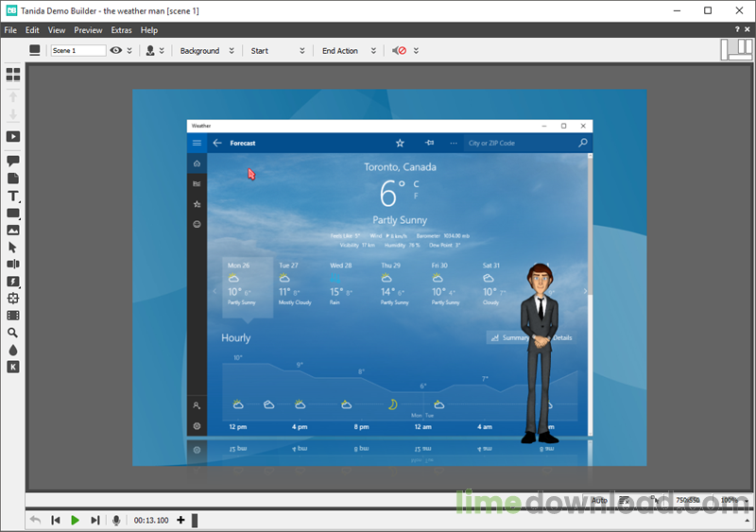Open the File menu
This screenshot has height=532, width=756.
pyautogui.click(x=10, y=30)
